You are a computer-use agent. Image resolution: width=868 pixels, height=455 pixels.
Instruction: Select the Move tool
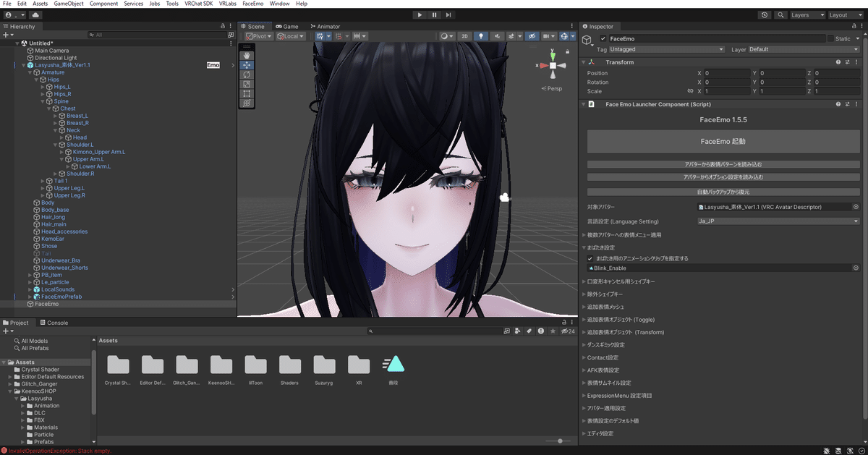click(247, 64)
